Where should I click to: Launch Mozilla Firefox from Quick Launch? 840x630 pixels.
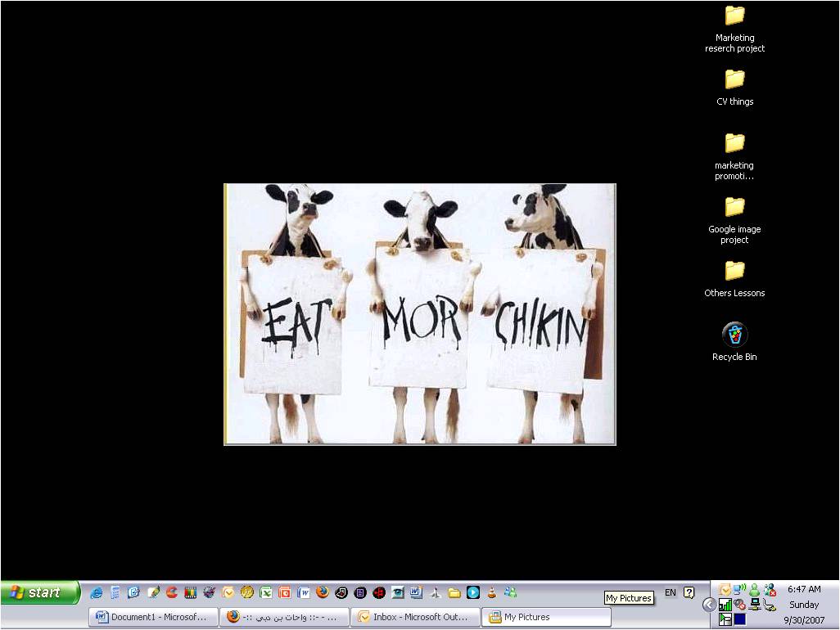click(323, 592)
